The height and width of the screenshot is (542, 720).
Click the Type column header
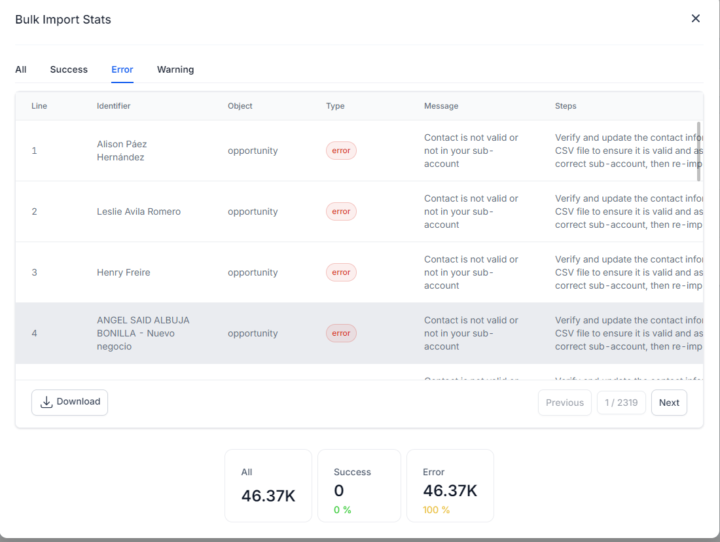point(335,106)
